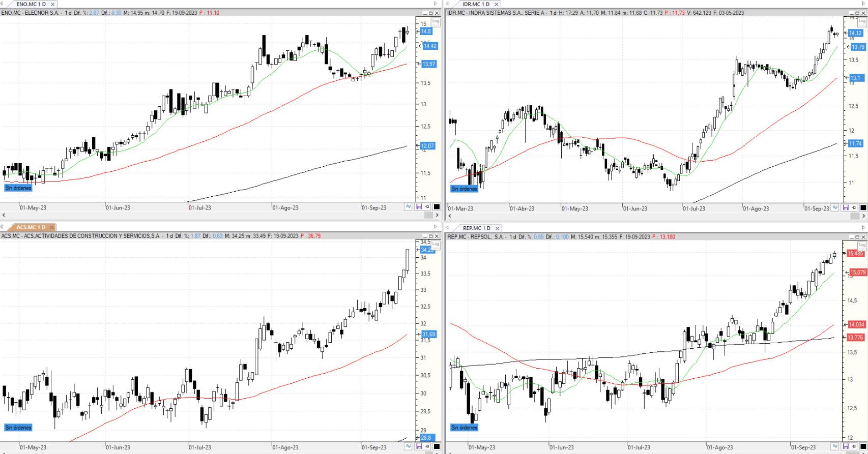
Task: Click right scrollbar arrow under IDR.MC chart
Action: 863,216
